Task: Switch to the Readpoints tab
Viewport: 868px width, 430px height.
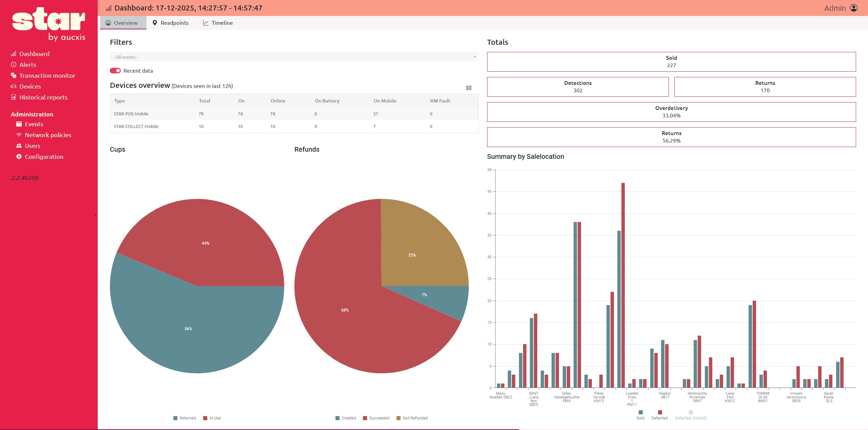Action: 170,23
